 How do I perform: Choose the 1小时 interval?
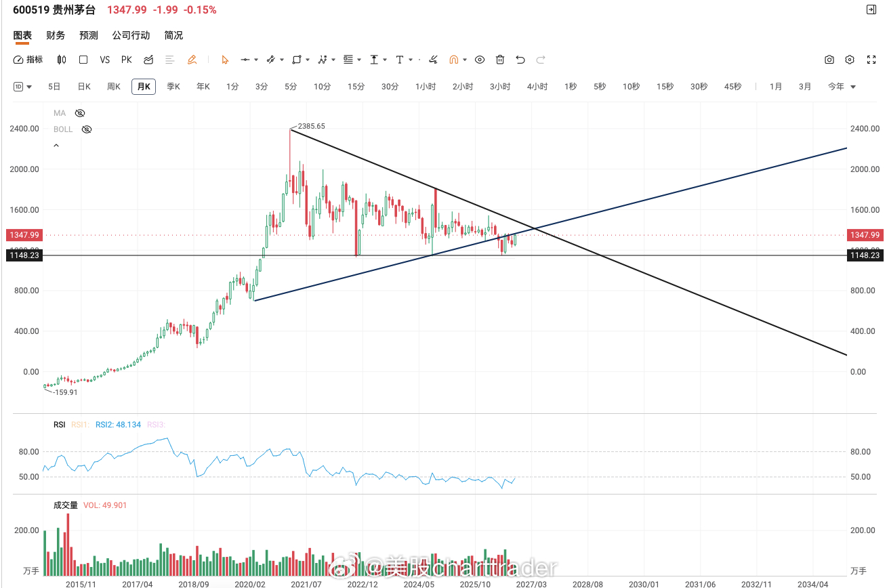point(426,87)
